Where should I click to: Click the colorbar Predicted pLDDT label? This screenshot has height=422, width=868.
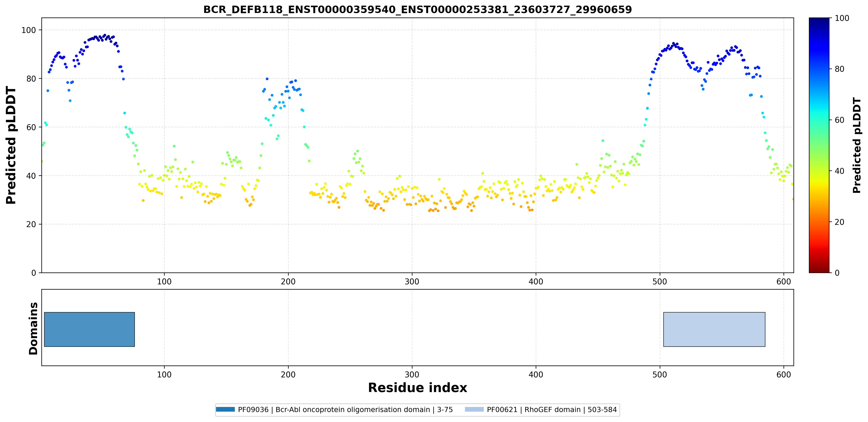(857, 145)
